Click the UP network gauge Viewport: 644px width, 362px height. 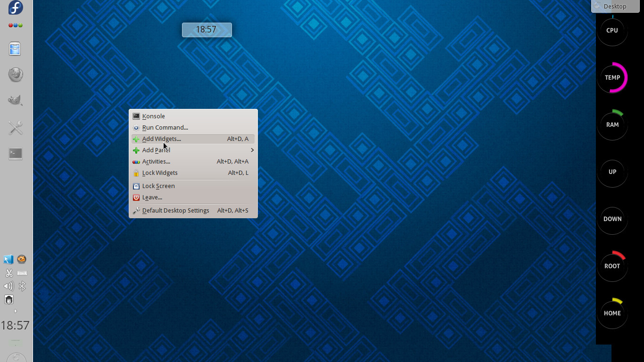612,172
